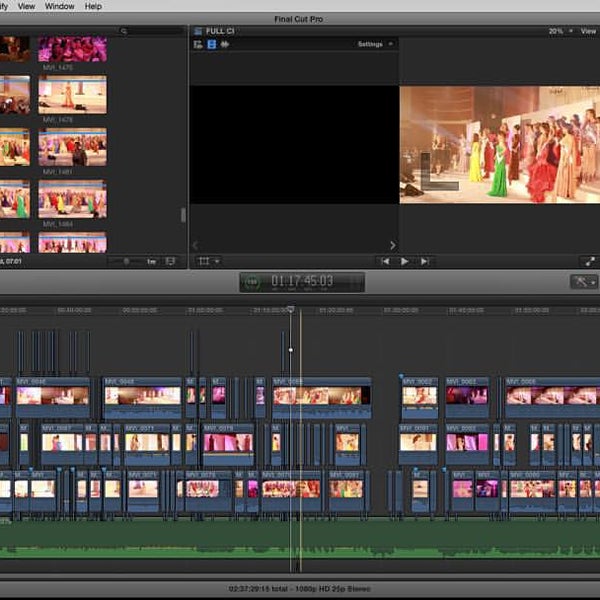600x600 pixels.
Task: Open the Transform tool popup below viewer
Action: coord(209,261)
